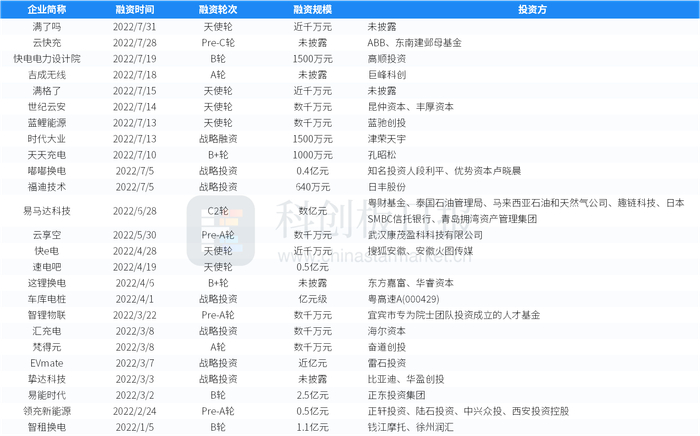
Task: Select the company name 嘟嘟换电
Action: pos(47,171)
